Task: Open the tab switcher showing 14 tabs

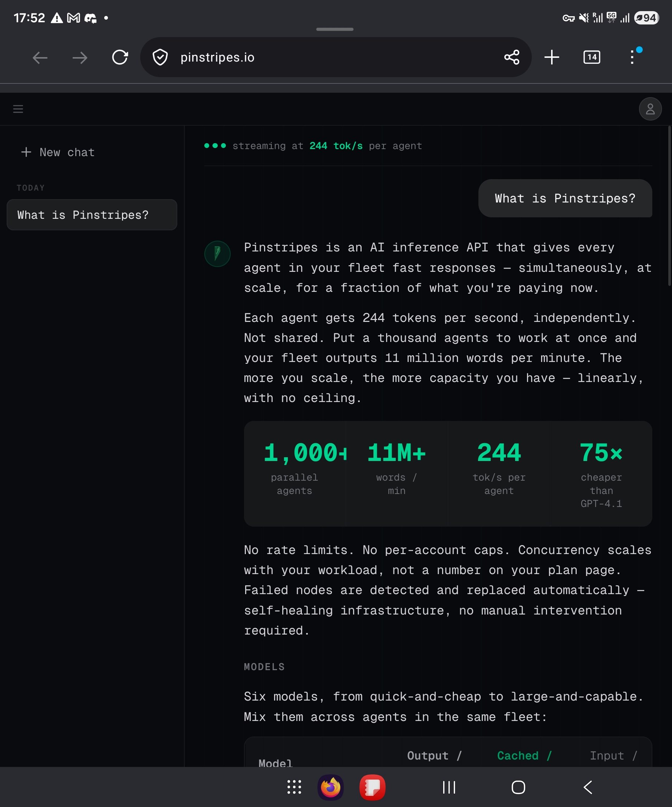Action: coord(591,57)
